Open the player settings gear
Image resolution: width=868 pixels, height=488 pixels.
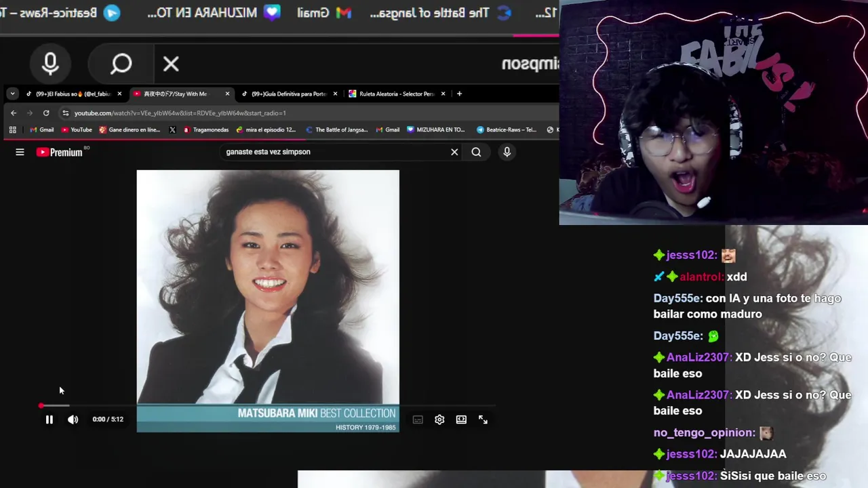(x=439, y=420)
